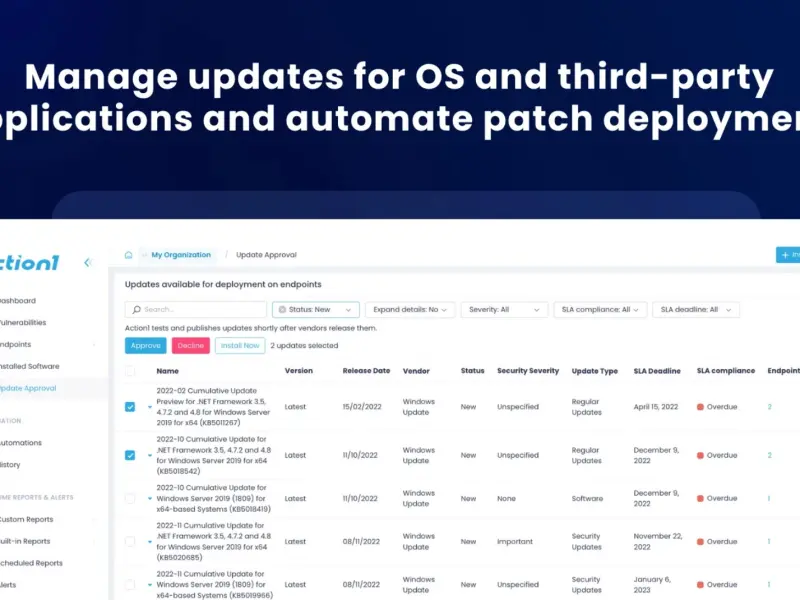Sort by the SLA compliance column header
The width and height of the screenshot is (800, 600).
[x=726, y=371]
